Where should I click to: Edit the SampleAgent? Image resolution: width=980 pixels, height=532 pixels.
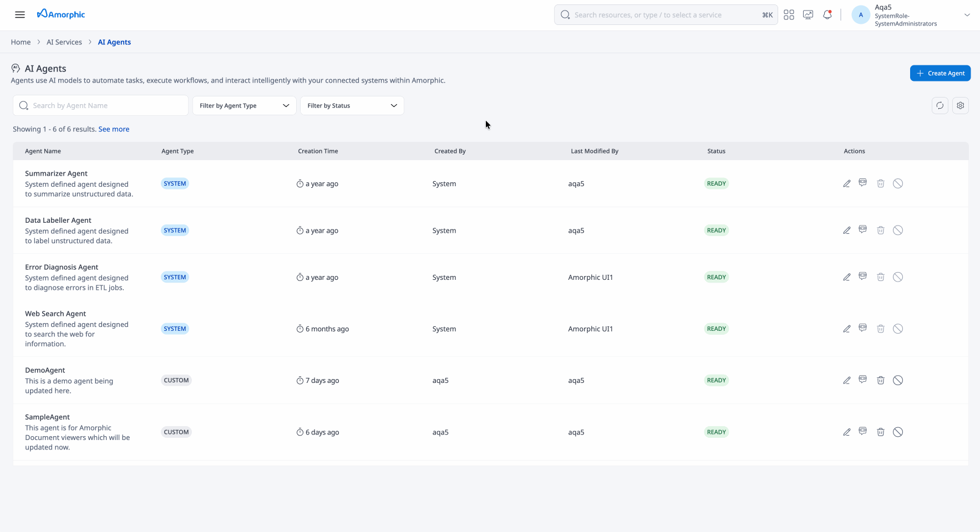pos(847,432)
